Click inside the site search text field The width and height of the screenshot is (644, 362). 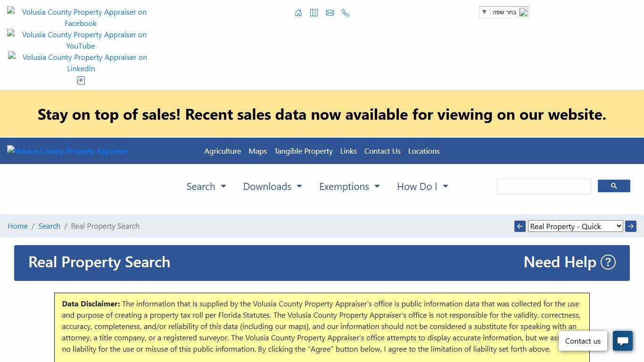(543, 186)
